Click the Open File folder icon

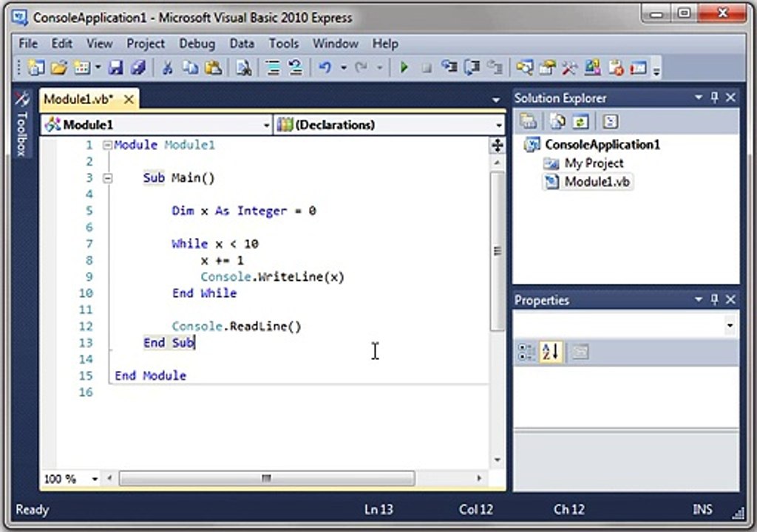pos(59,67)
